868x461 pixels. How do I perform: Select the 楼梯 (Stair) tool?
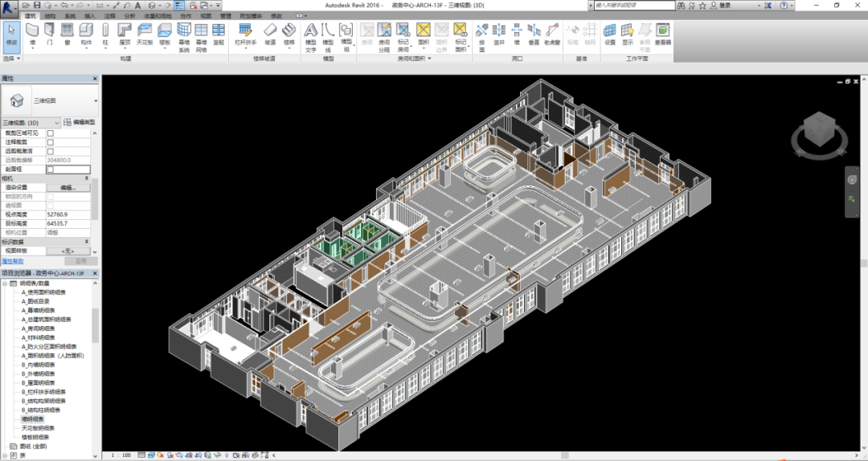(289, 35)
